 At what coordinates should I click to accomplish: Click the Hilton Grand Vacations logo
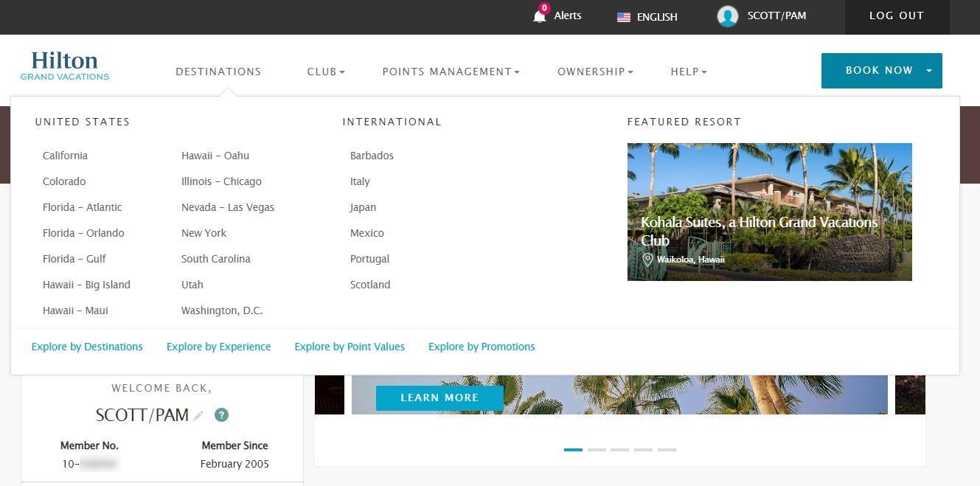tap(65, 66)
